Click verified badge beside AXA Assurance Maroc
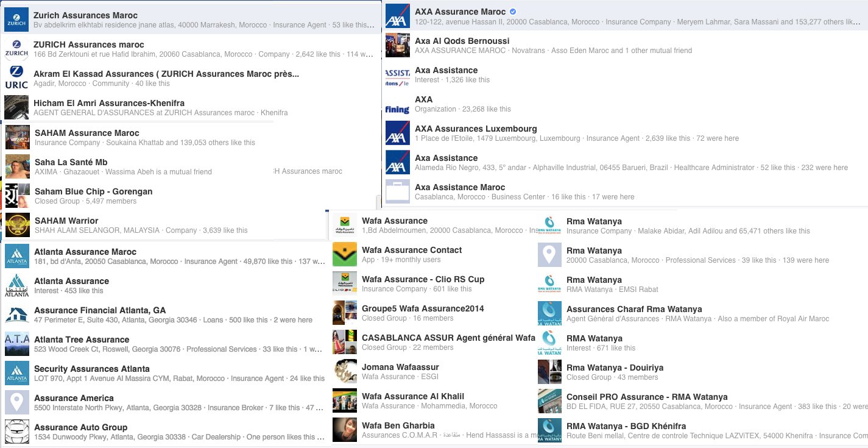 coord(513,12)
